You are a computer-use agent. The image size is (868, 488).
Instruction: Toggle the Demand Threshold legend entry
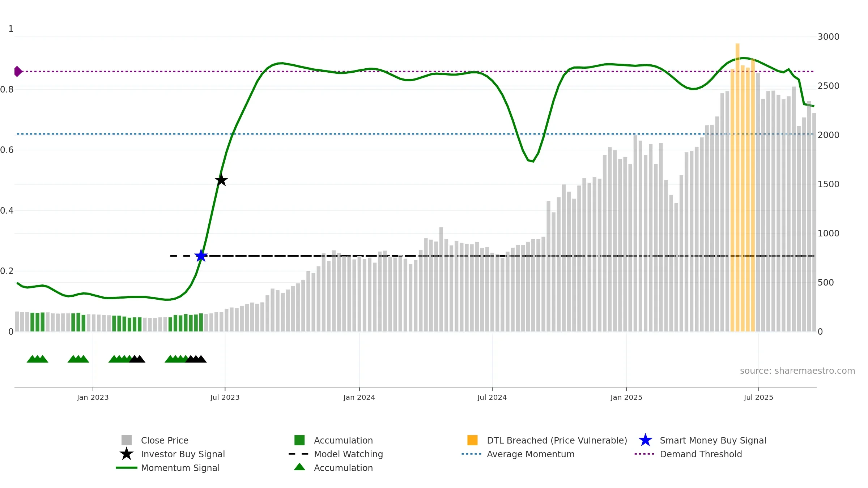(701, 454)
